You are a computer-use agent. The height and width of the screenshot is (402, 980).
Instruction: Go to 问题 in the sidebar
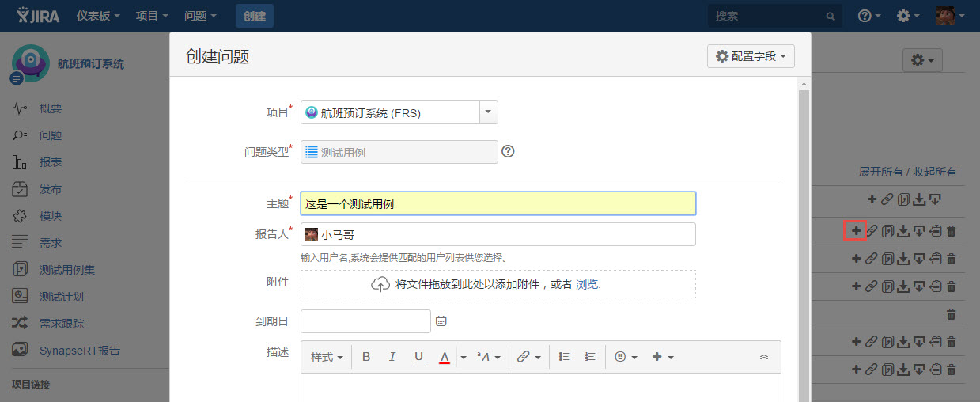point(51,135)
